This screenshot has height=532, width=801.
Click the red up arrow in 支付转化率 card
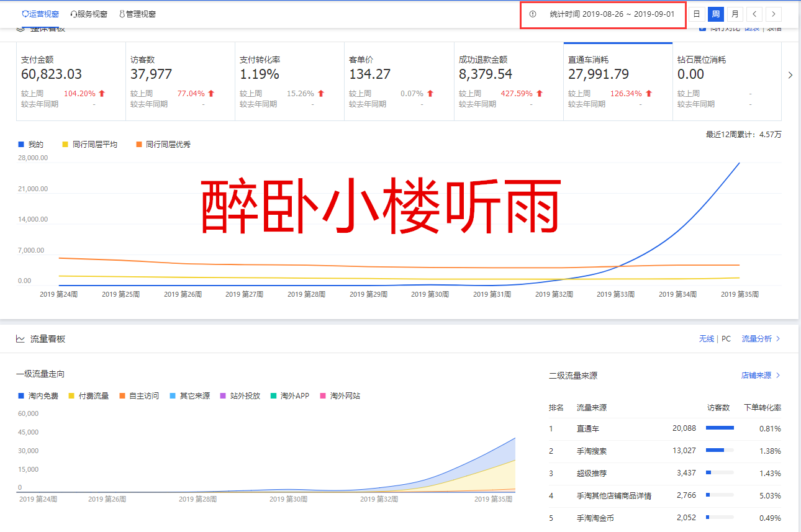pyautogui.click(x=321, y=94)
